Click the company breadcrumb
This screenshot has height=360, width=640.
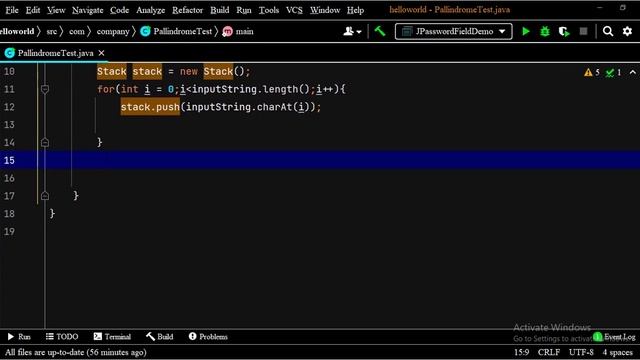coord(113,31)
